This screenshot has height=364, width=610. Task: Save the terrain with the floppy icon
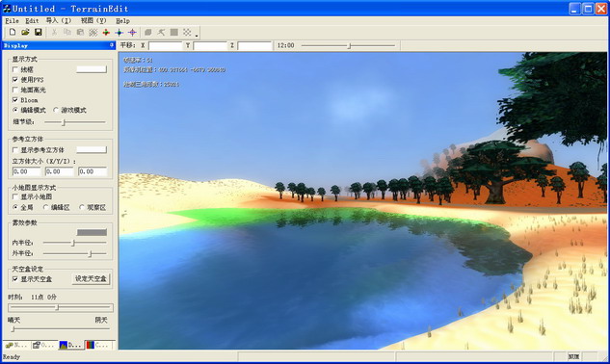(39, 33)
